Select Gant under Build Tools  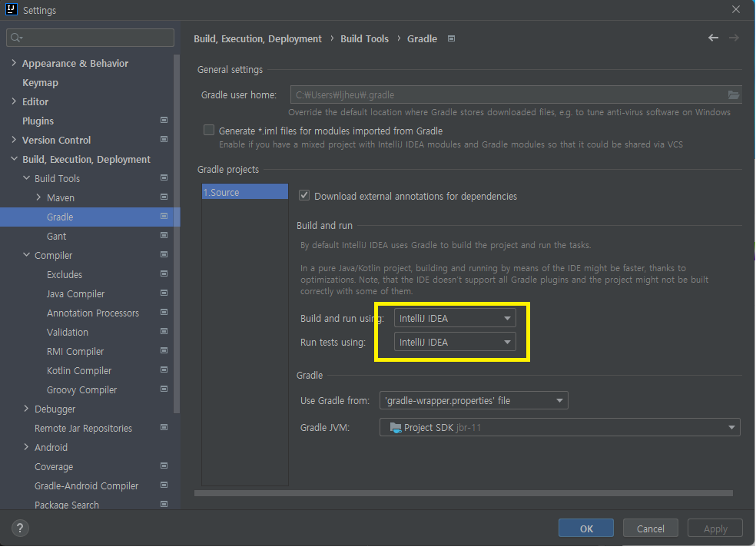click(56, 236)
